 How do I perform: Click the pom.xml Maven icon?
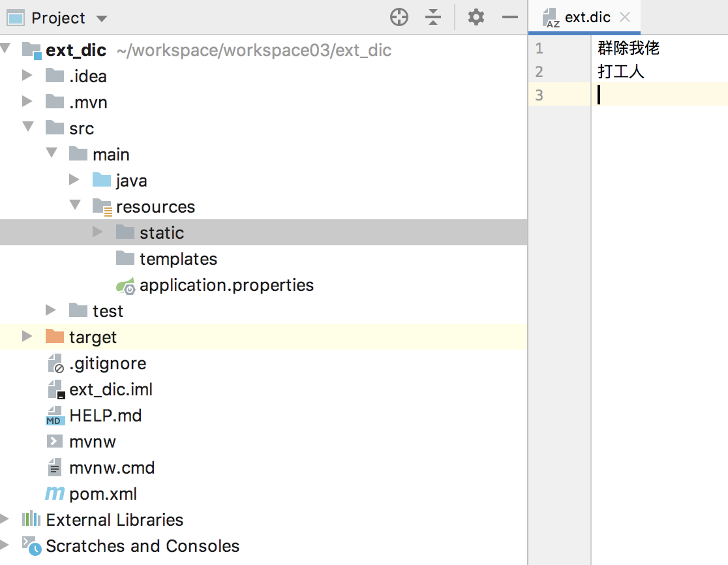55,494
